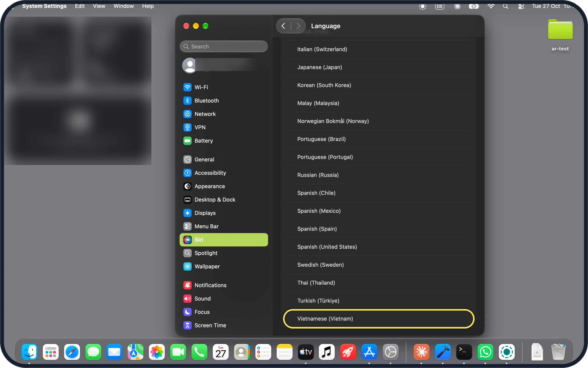Click the Search field in settings
This screenshot has width=588, height=368.
224,47
